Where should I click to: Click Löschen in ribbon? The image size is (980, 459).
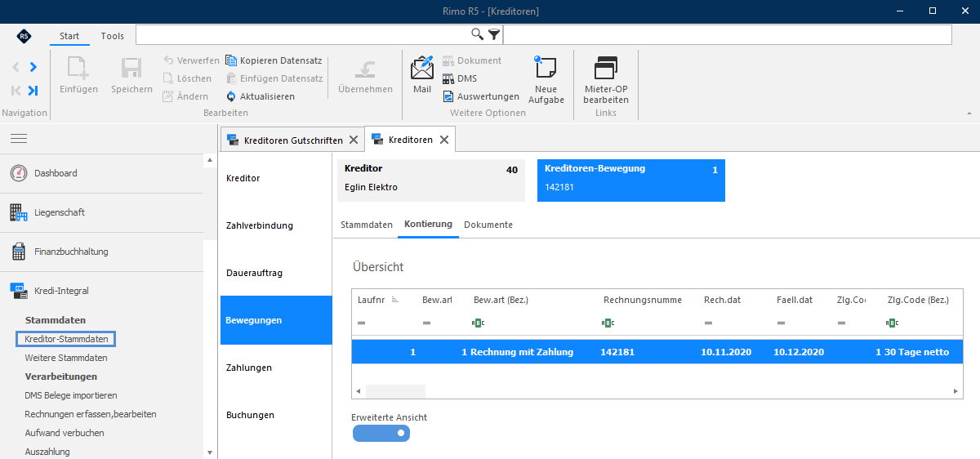pyautogui.click(x=187, y=78)
